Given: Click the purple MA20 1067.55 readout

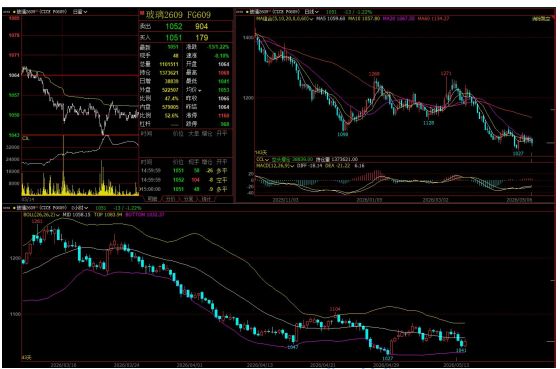Looking at the screenshot, I should pyautogui.click(x=399, y=19).
